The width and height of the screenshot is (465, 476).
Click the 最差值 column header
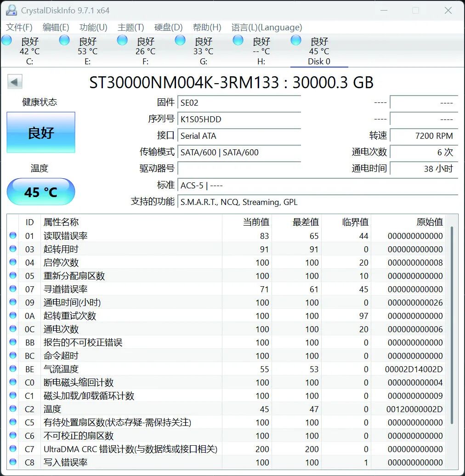297,222
